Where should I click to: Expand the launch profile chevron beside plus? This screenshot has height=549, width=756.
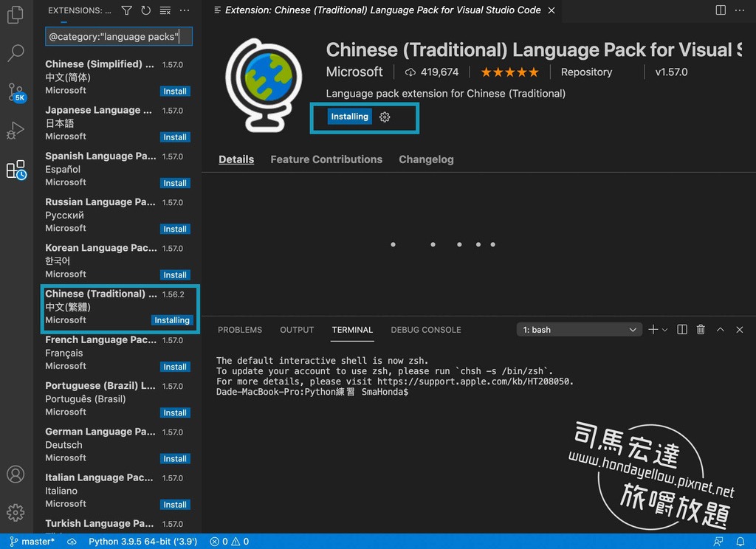(x=665, y=330)
